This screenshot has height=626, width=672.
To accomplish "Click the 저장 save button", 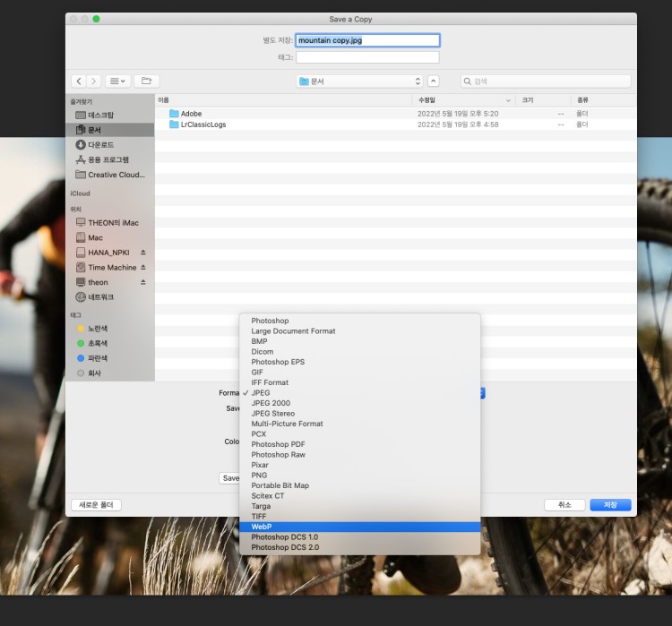I will click(x=610, y=505).
